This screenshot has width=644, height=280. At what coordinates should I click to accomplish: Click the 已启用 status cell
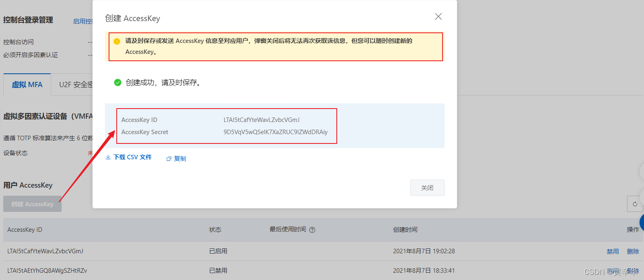218,251
